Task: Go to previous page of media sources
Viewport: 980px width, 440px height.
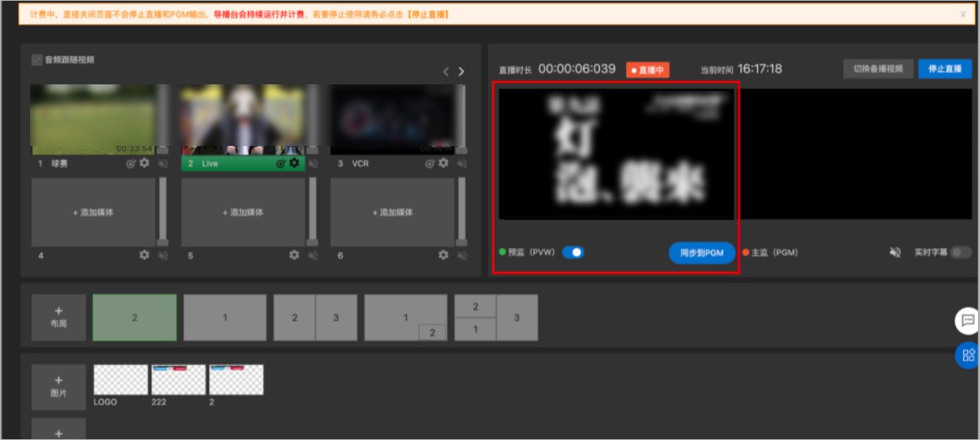Action: (445, 71)
